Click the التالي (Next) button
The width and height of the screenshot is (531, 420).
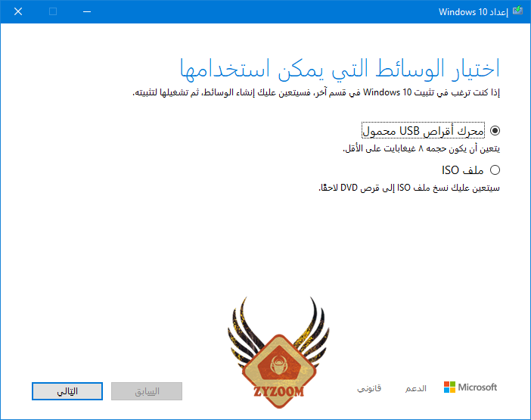coord(67,391)
